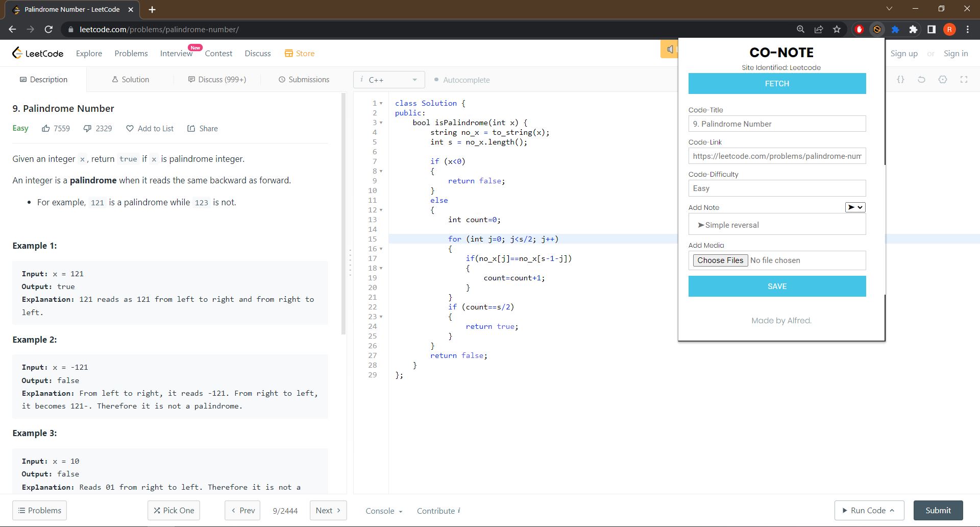The width and height of the screenshot is (980, 527).
Task: Open the Store link
Action: pos(299,54)
